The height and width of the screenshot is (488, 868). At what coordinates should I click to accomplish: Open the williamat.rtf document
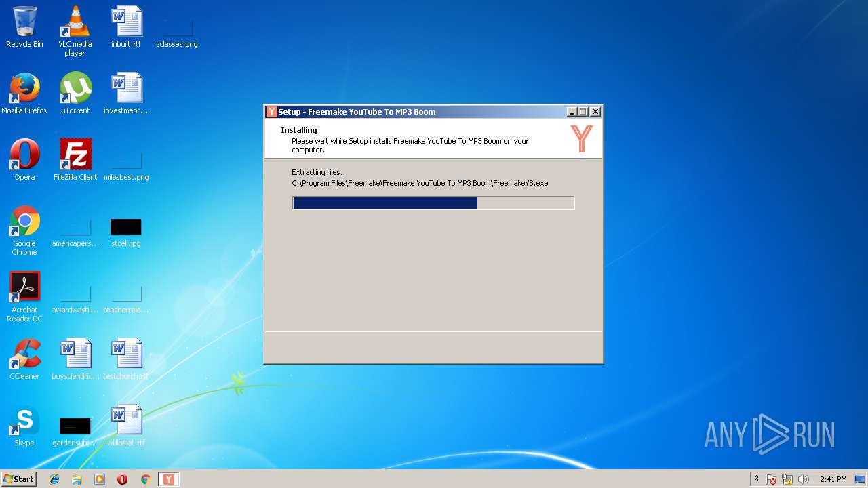point(126,426)
